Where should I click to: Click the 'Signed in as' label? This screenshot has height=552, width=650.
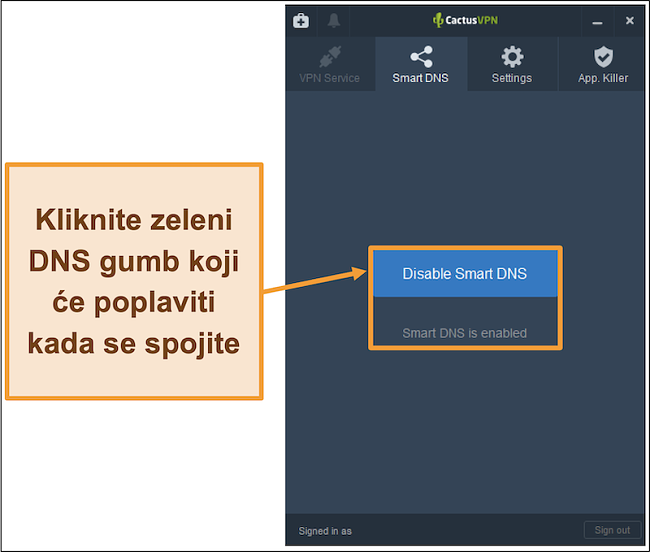(x=325, y=531)
